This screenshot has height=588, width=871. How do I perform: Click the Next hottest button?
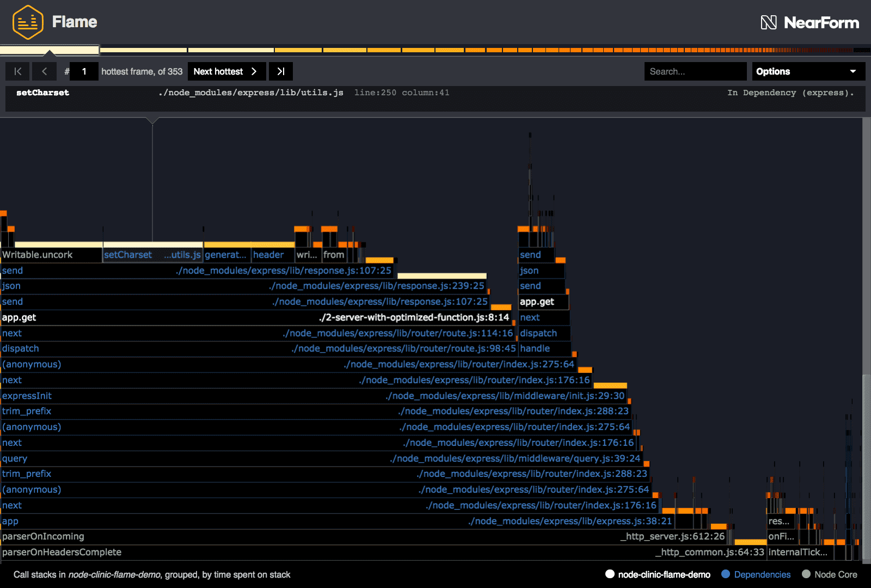(x=226, y=71)
